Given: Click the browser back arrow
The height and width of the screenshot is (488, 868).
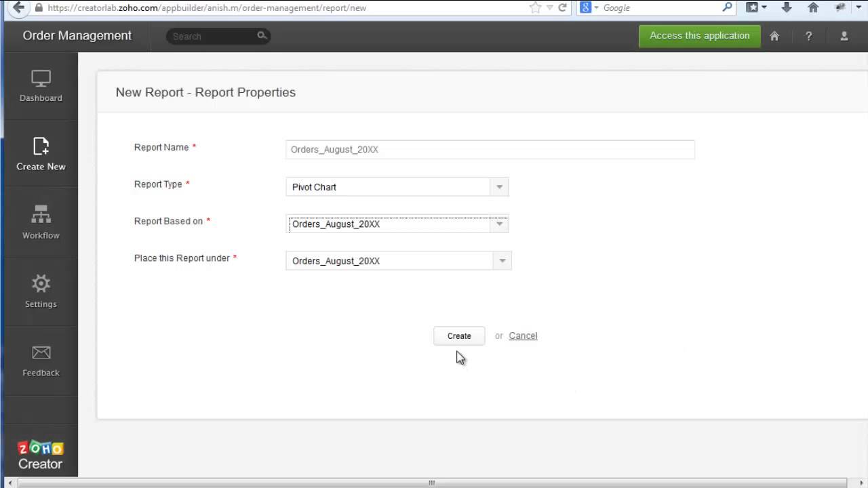Looking at the screenshot, I should point(18,7).
